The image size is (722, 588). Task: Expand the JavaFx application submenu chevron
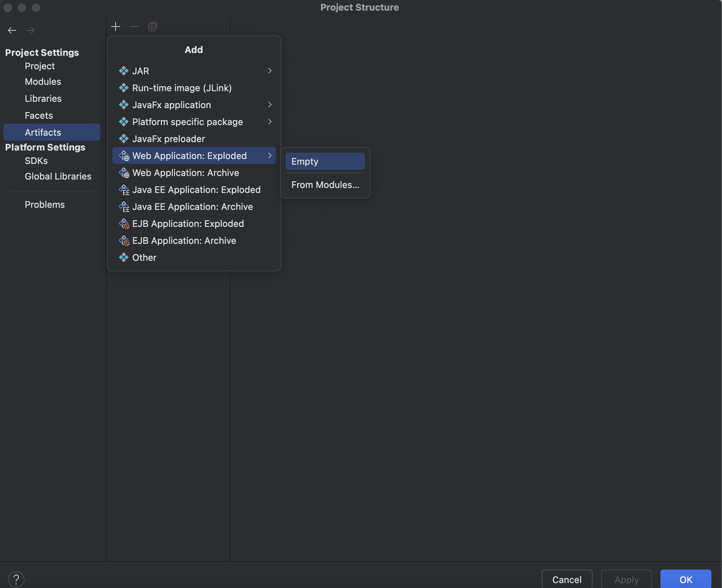[x=270, y=105]
